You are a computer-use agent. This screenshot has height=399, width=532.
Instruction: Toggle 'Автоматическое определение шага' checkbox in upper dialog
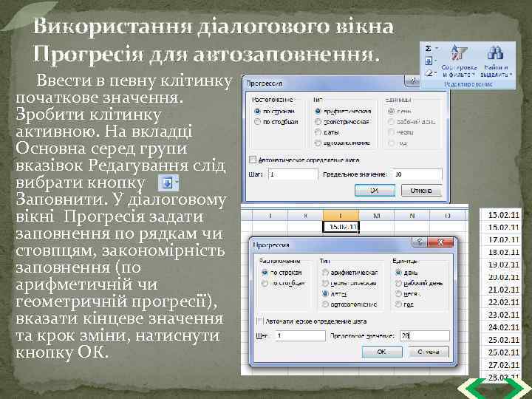[253, 160]
